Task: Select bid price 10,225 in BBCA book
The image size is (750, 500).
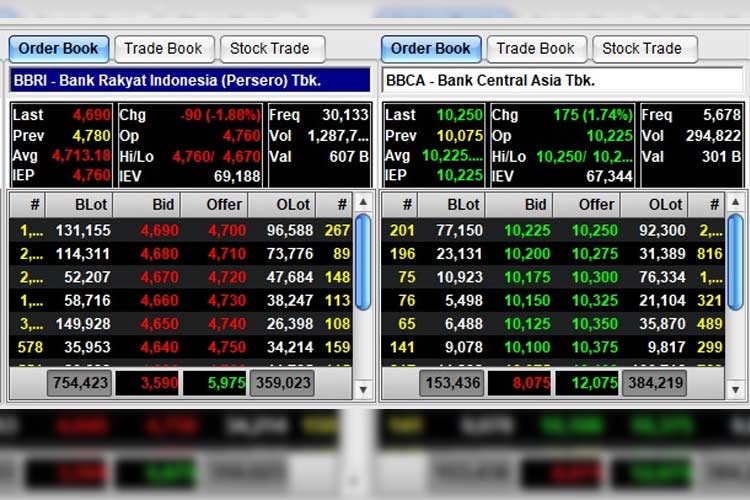Action: 527,231
